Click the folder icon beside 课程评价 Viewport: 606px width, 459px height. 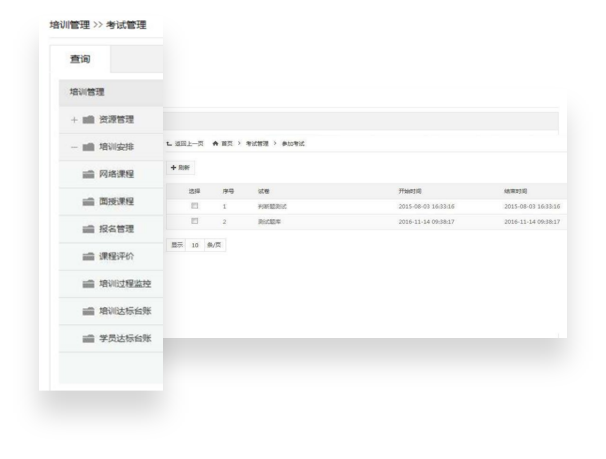[90, 257]
